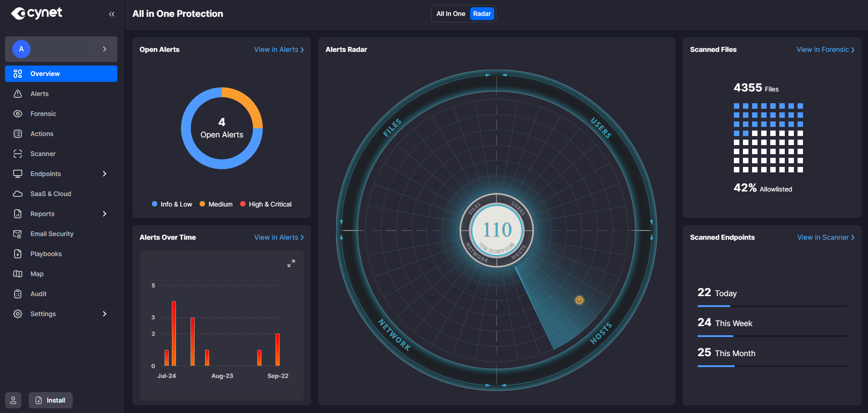Click View in Forensic link

[x=825, y=50]
